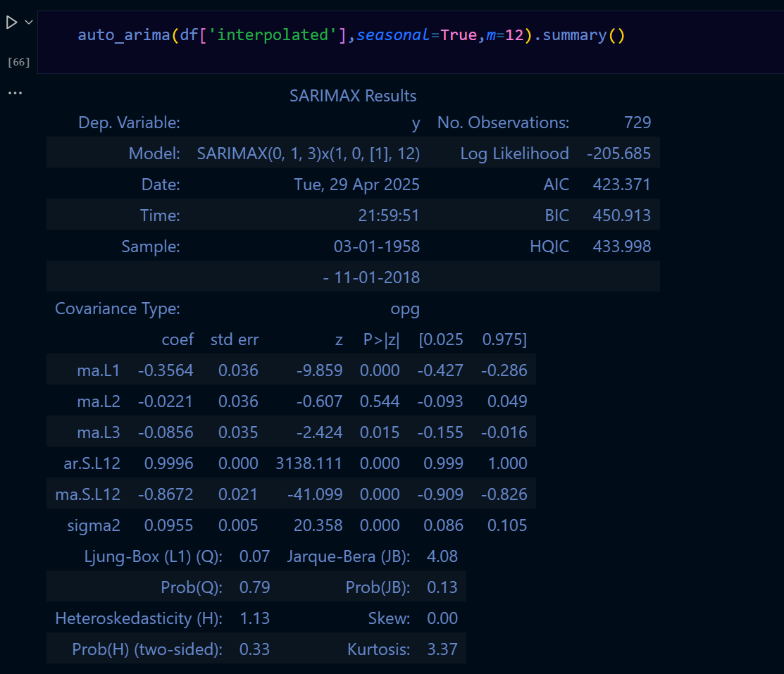Select model value SARIMAX(0, 1, 3)x(1, 0, [1], 12)
The image size is (784, 674).
(x=309, y=154)
